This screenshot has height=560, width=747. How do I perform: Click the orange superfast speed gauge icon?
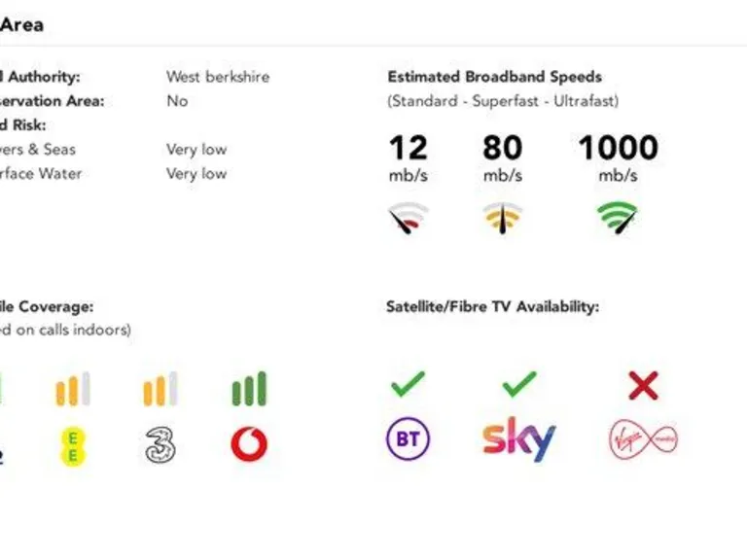point(503,218)
